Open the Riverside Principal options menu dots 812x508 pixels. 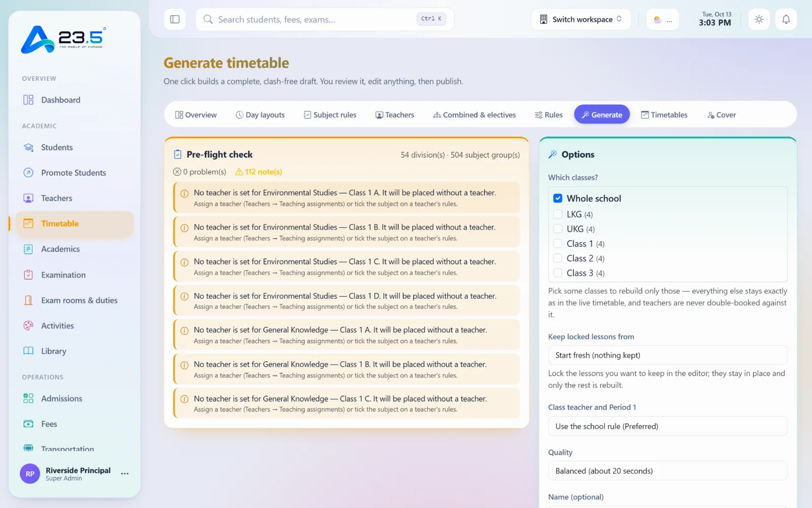pyautogui.click(x=125, y=473)
